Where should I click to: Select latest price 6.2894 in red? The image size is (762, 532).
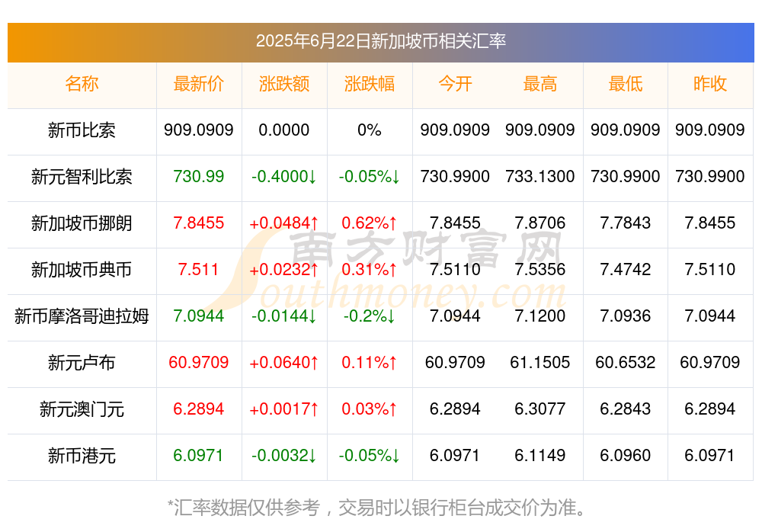pos(198,409)
